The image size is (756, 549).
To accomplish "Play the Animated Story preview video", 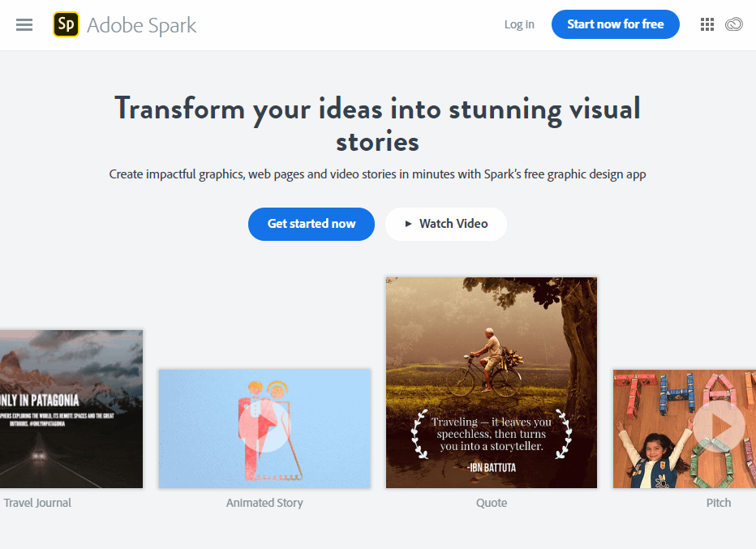I will point(264,427).
